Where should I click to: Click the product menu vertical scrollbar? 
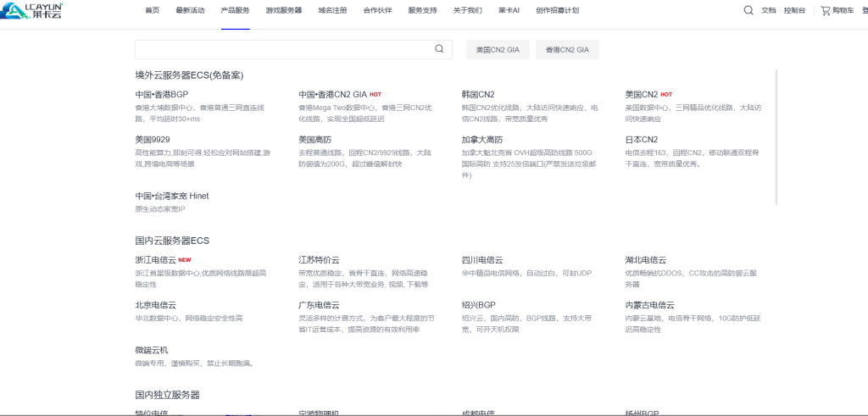click(x=776, y=144)
